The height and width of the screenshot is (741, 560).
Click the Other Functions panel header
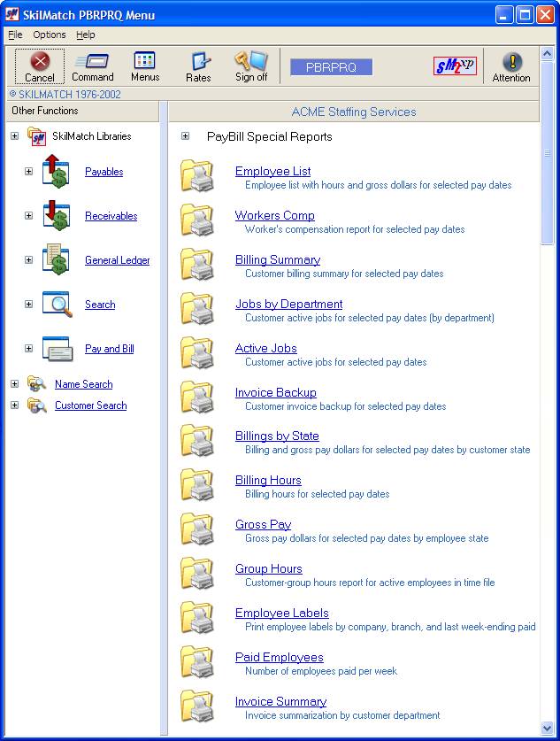click(82, 111)
